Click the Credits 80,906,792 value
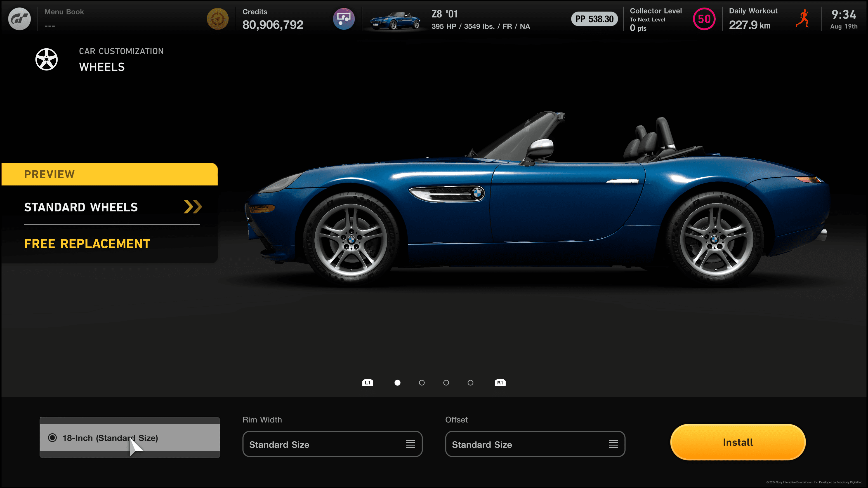This screenshot has width=868, height=488. [273, 25]
